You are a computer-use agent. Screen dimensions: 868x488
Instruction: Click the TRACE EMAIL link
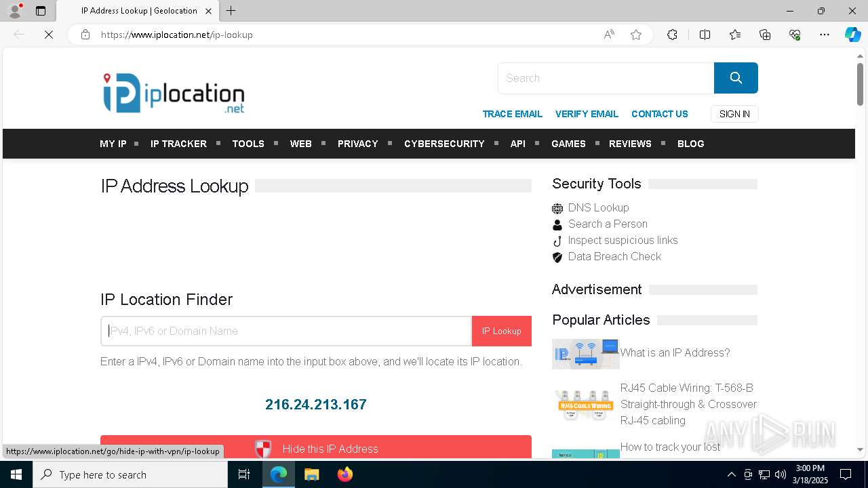tap(512, 114)
